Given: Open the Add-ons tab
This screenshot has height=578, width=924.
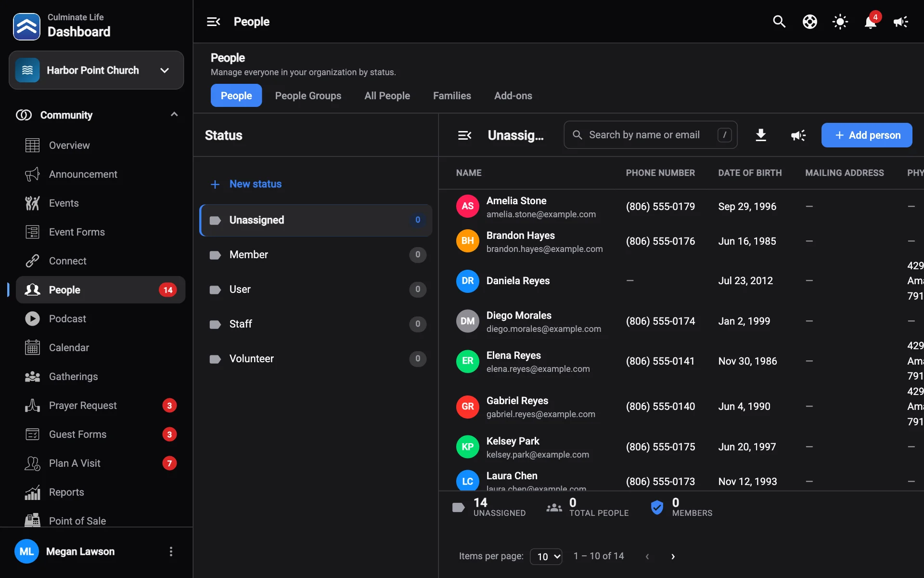Looking at the screenshot, I should click(513, 96).
